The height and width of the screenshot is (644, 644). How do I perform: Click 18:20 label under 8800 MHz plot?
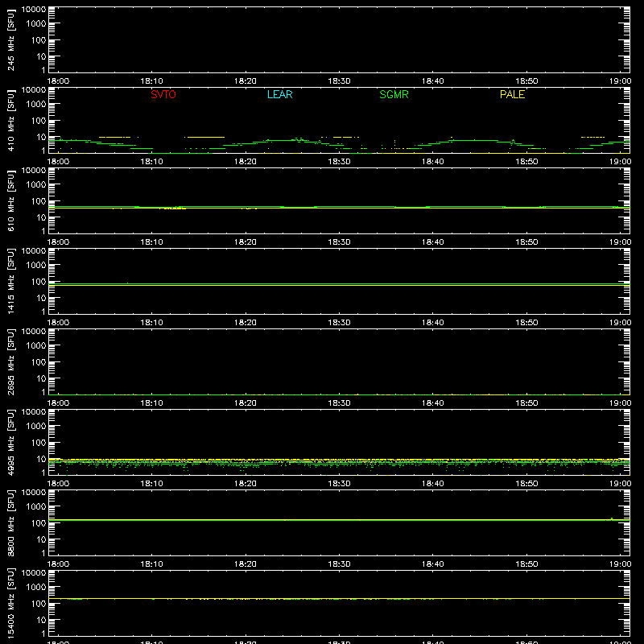coord(246,564)
